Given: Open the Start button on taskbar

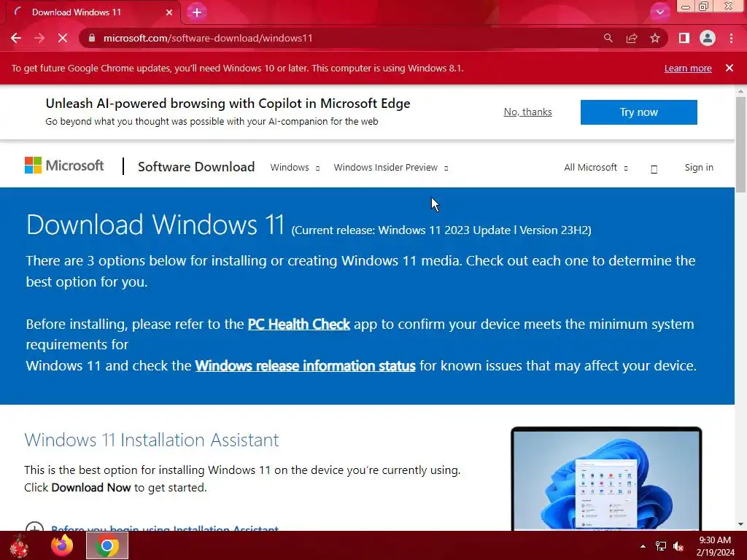Looking at the screenshot, I should [19, 545].
